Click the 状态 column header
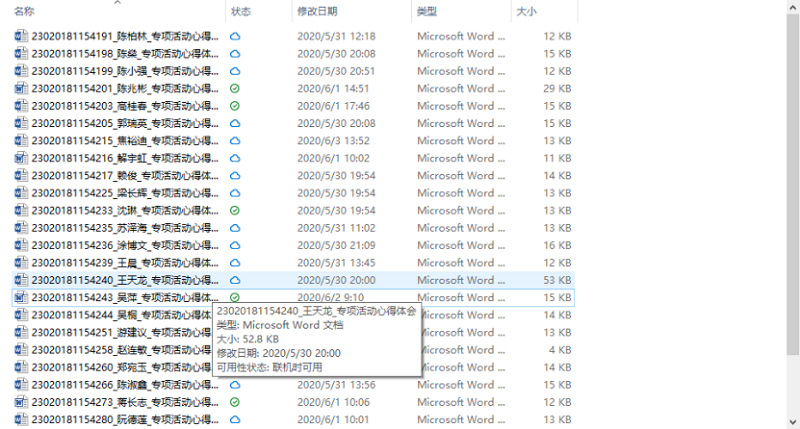Image resolution: width=800 pixels, height=429 pixels. [241, 11]
